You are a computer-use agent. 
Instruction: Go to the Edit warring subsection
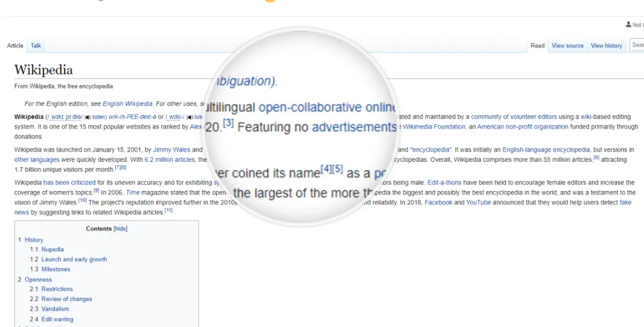pos(57,319)
